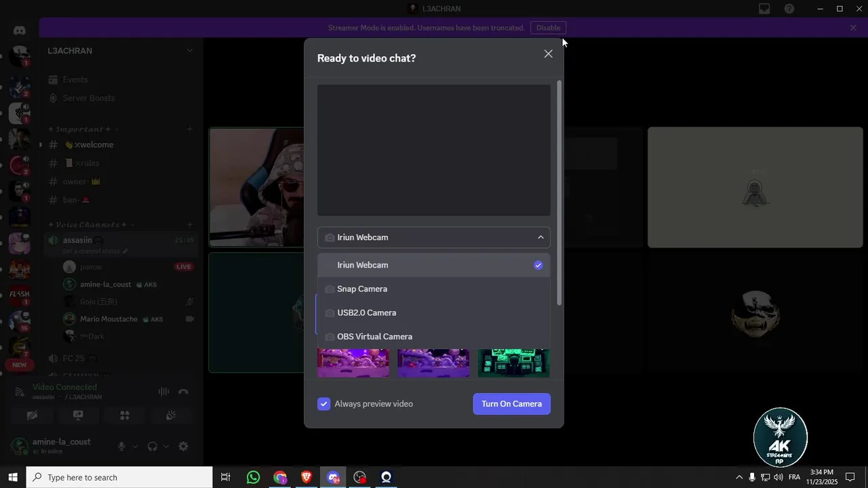The width and height of the screenshot is (868, 488).
Task: Choose Snap Camera from camera list
Action: click(x=434, y=289)
